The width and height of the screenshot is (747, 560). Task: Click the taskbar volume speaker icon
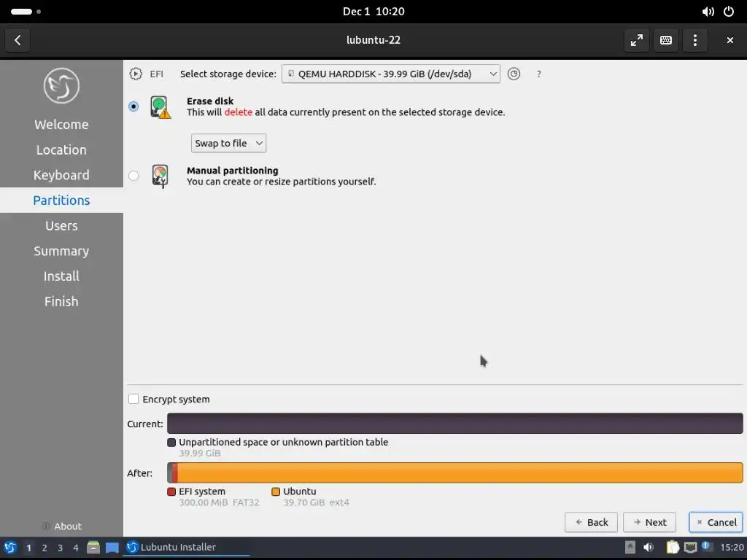click(649, 548)
